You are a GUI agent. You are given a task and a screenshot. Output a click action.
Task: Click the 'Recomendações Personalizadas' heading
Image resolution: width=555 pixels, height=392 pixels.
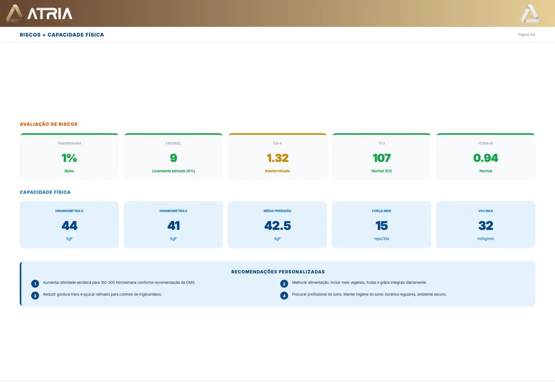(278, 272)
